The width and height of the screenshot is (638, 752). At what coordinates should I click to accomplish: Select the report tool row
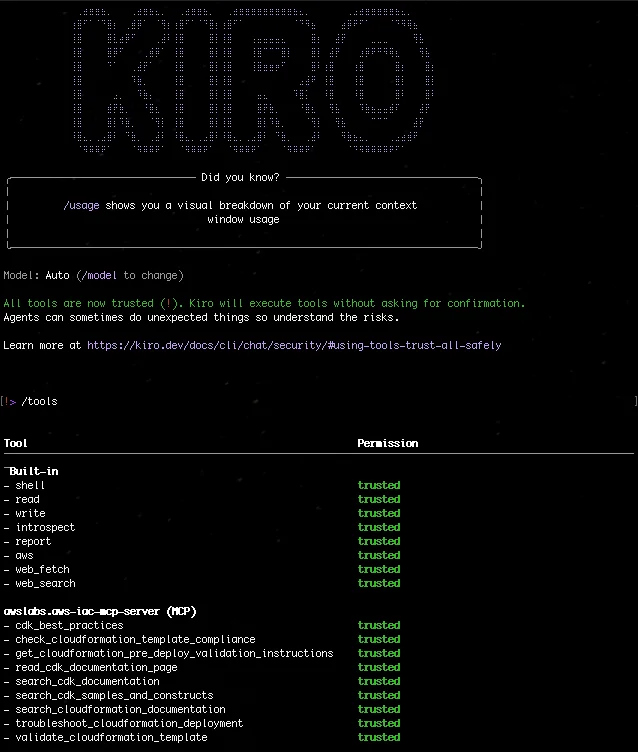tap(202, 541)
